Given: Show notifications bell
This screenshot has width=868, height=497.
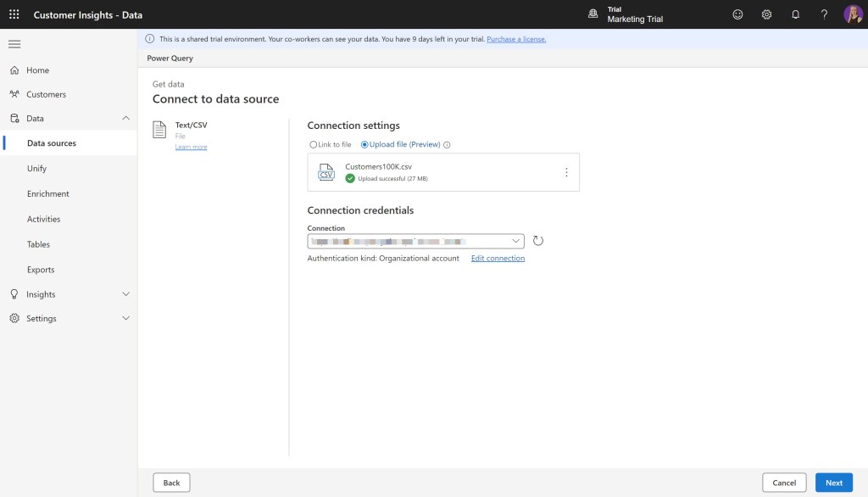Looking at the screenshot, I should 795,14.
